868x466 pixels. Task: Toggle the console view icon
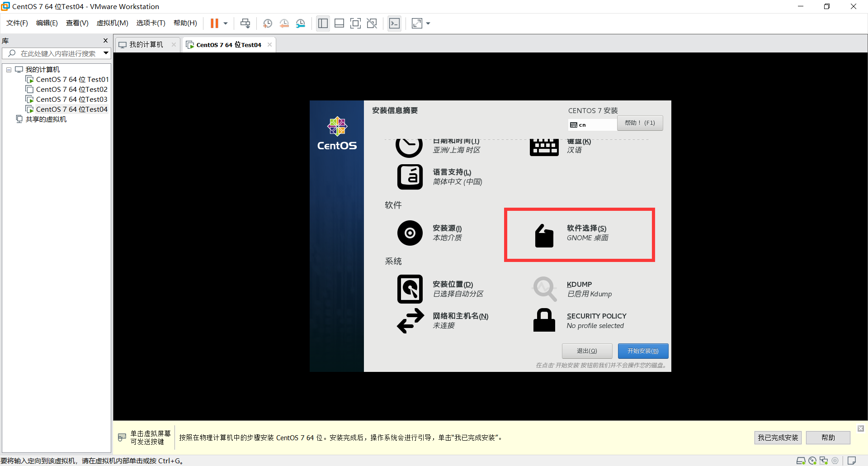tap(394, 24)
